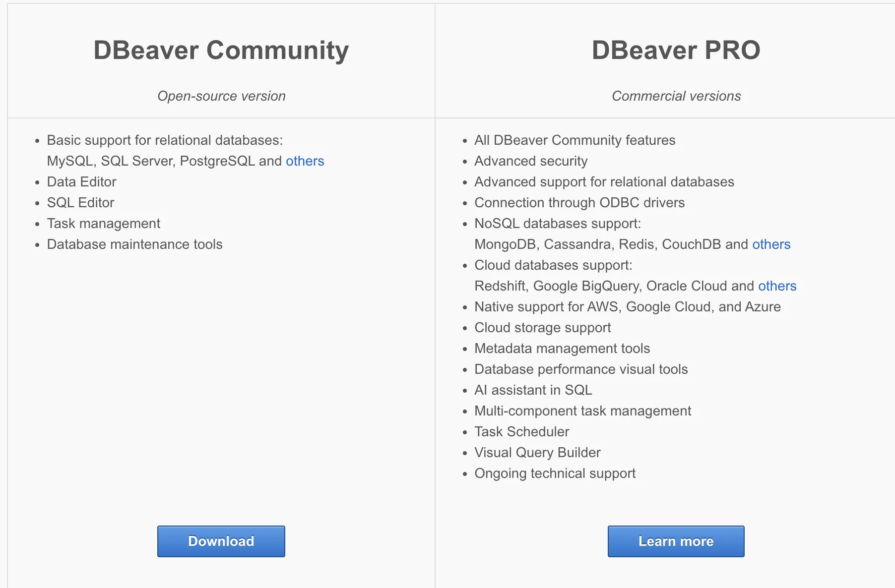Viewport: 895px width, 588px height.
Task: Click 'Native support for AWS, Google Cloud, and Azure'
Action: coord(628,307)
